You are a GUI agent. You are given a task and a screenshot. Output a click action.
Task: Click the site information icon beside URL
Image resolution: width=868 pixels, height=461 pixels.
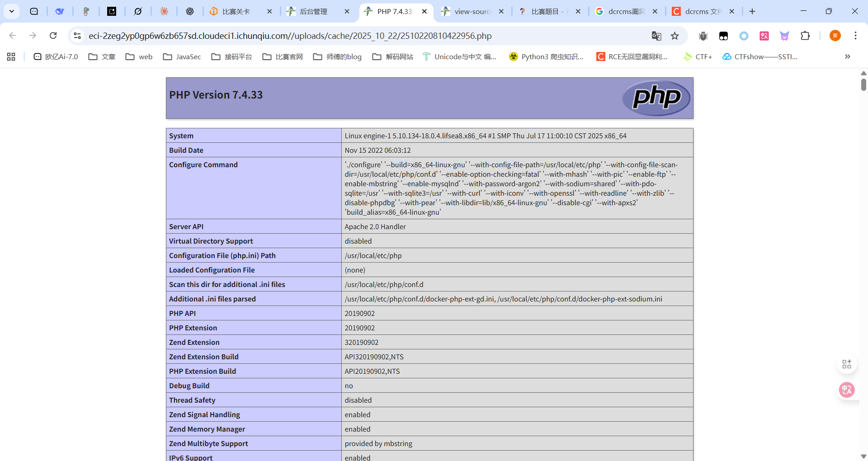coord(77,36)
